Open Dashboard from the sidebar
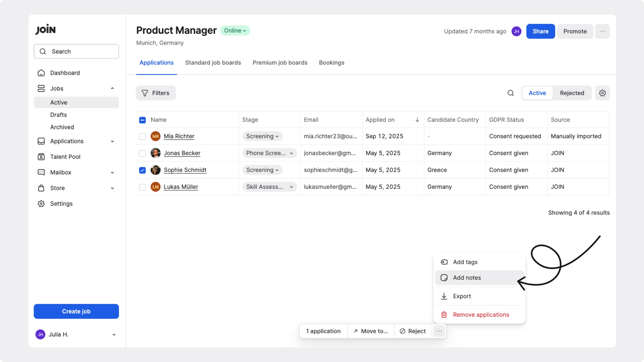 click(65, 73)
